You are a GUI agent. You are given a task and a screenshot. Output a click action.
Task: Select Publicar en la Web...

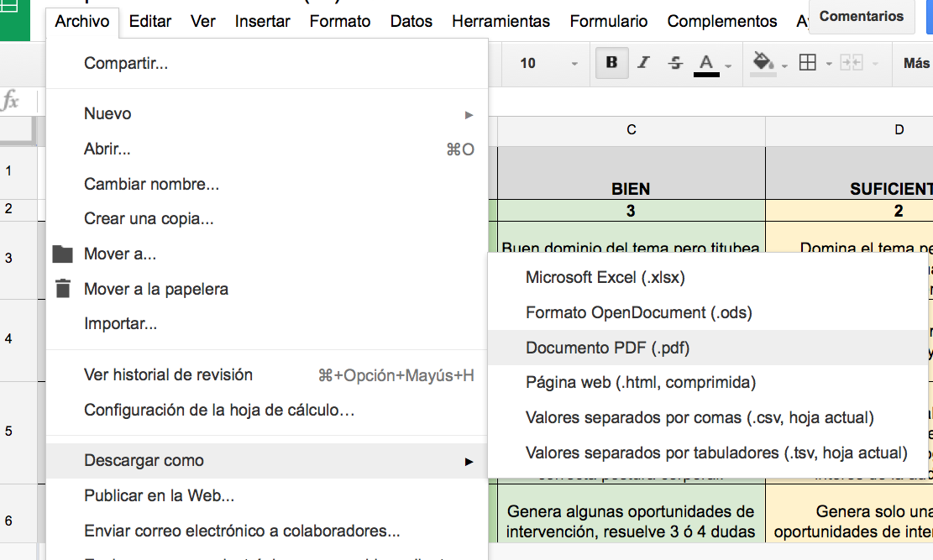coord(267,495)
